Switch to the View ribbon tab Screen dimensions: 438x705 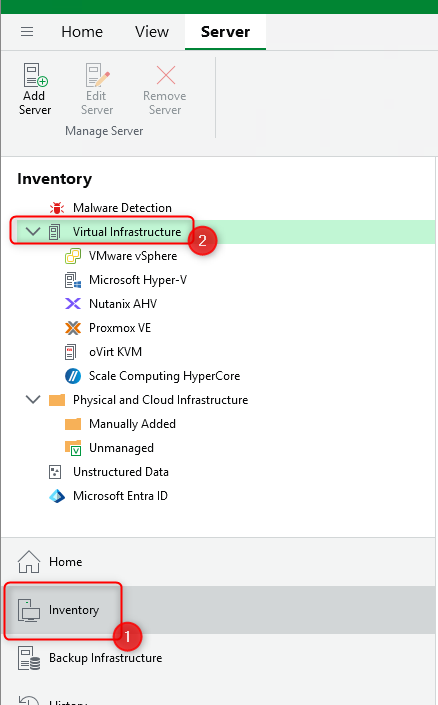coord(152,31)
